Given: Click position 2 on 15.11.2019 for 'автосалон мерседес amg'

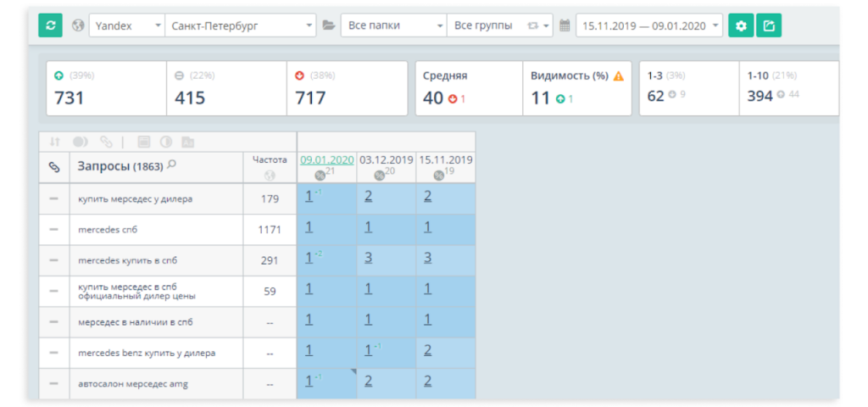Looking at the screenshot, I should click(427, 381).
